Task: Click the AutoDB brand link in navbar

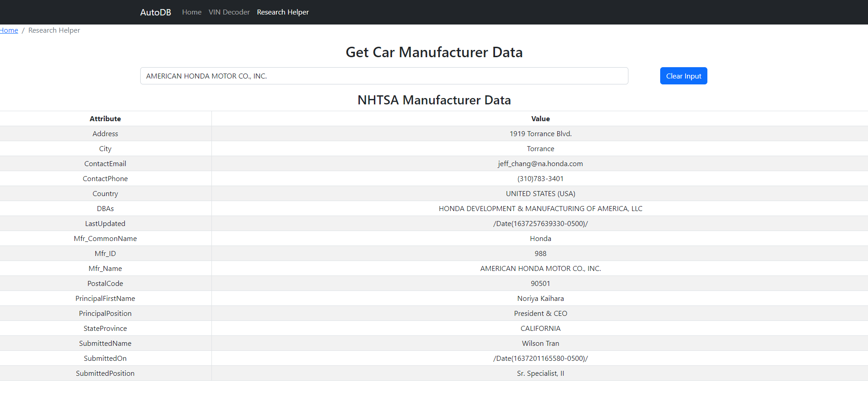Action: pos(155,12)
